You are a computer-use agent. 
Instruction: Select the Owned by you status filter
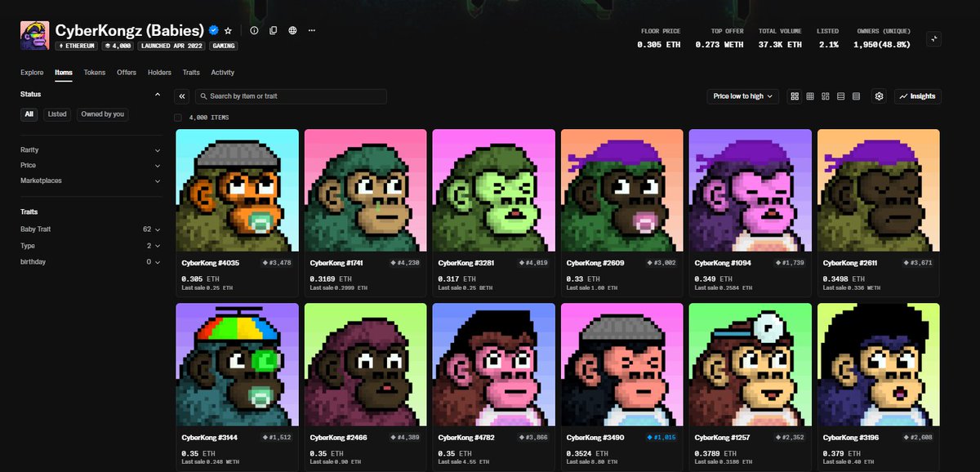click(x=103, y=114)
